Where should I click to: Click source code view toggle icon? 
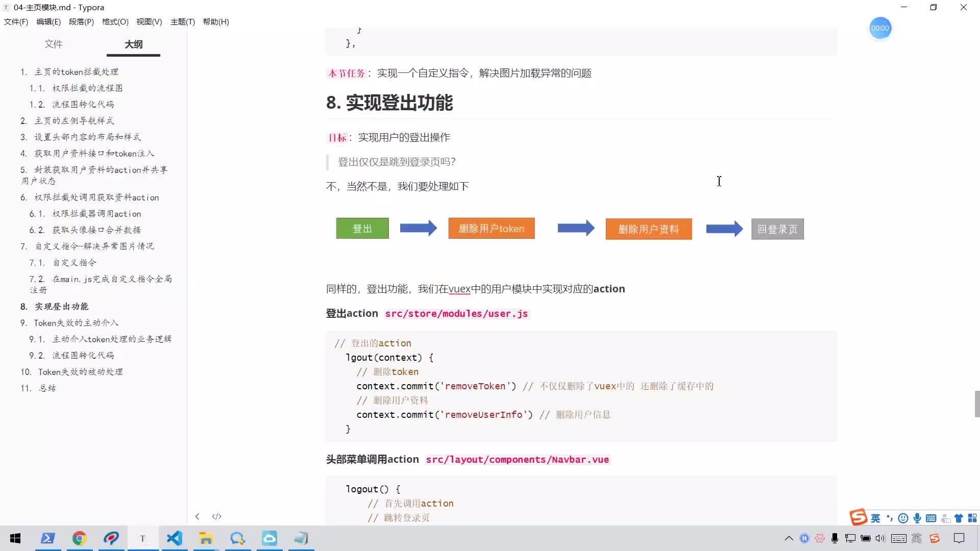(x=217, y=516)
